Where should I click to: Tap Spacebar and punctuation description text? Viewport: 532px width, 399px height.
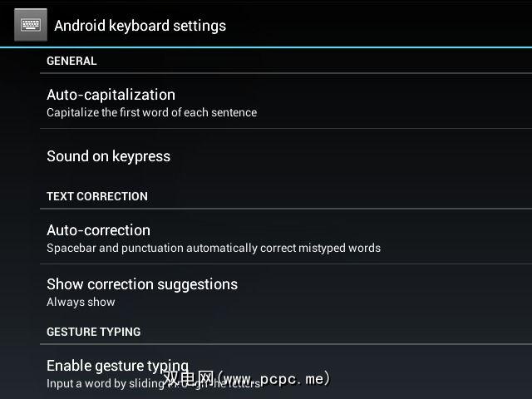(214, 248)
